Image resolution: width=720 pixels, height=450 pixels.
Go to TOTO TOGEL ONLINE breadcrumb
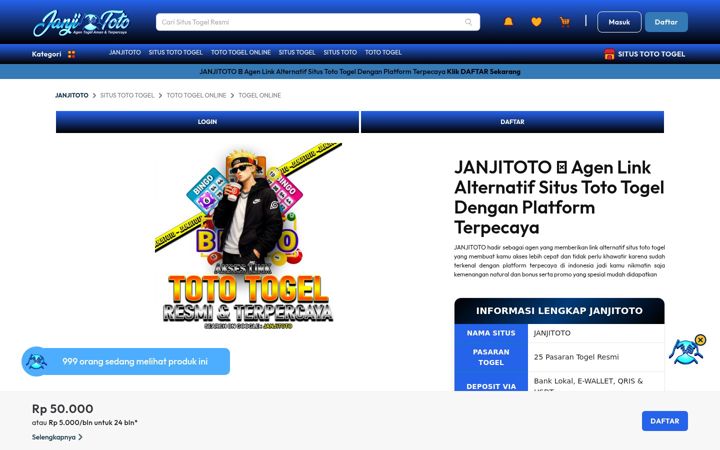pos(196,96)
